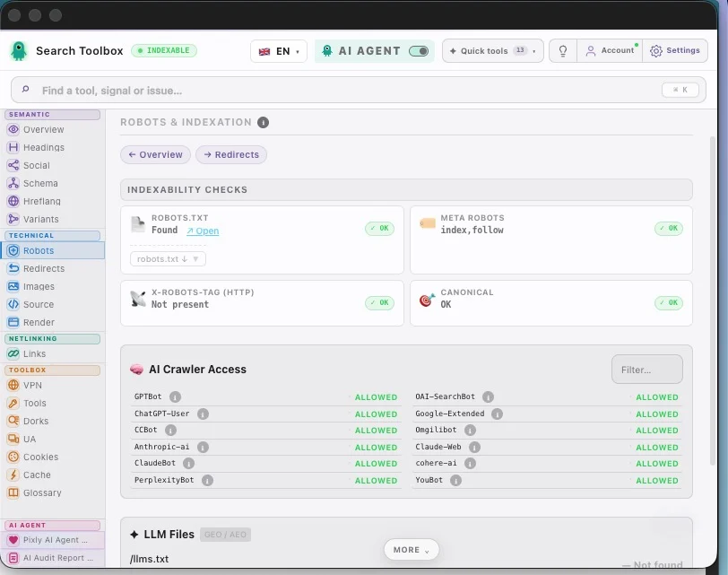Show info icon next to YouBot
The height and width of the screenshot is (575, 728).
456,480
